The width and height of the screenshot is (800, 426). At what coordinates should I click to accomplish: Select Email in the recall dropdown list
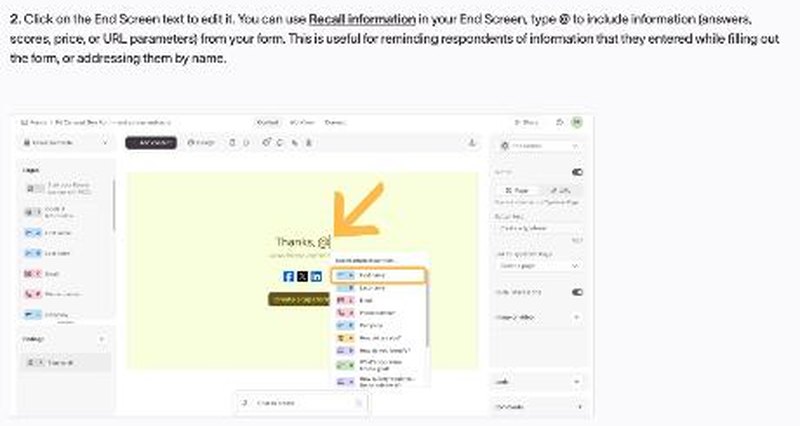[378, 300]
